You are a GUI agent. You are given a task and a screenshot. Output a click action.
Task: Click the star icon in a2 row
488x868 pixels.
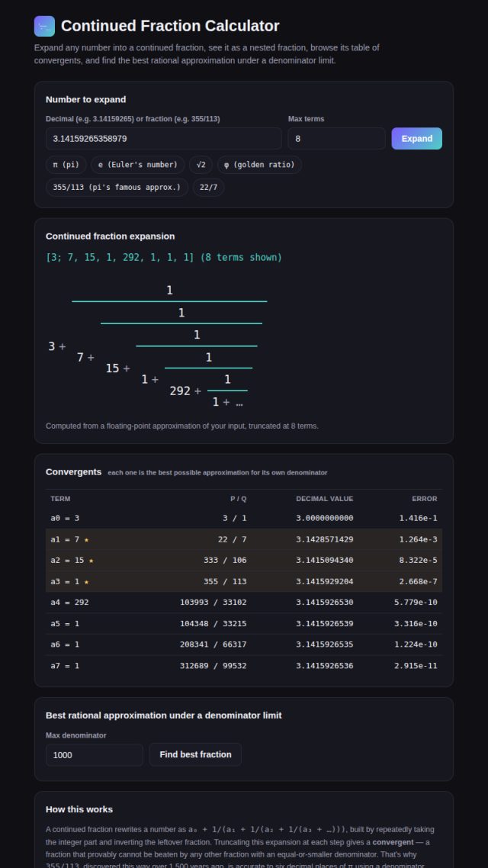pos(91,561)
